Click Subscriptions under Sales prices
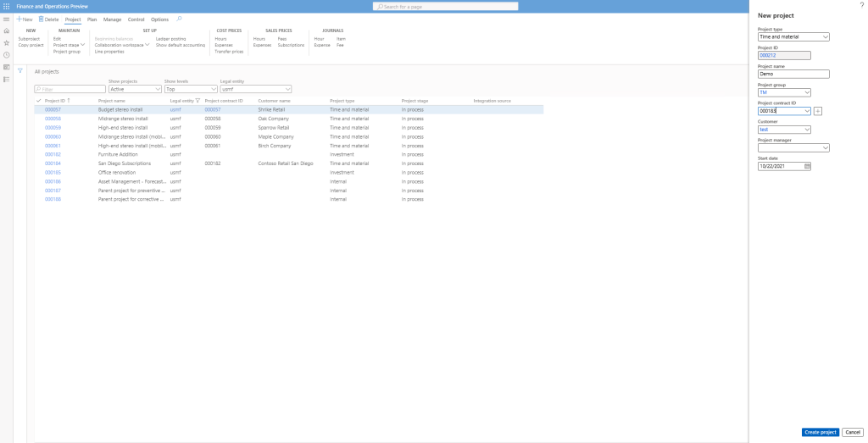Image resolution: width=868 pixels, height=443 pixels. pyautogui.click(x=291, y=46)
